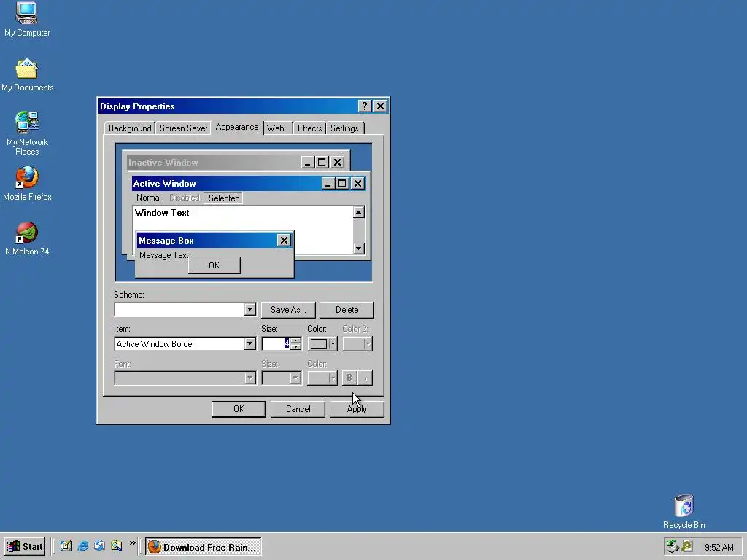Toggle the Italic font button
This screenshot has width=747, height=560.
point(365,378)
